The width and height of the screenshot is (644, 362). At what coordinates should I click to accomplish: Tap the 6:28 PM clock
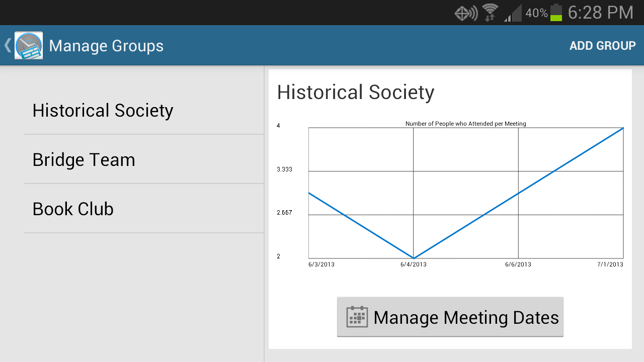click(x=601, y=13)
